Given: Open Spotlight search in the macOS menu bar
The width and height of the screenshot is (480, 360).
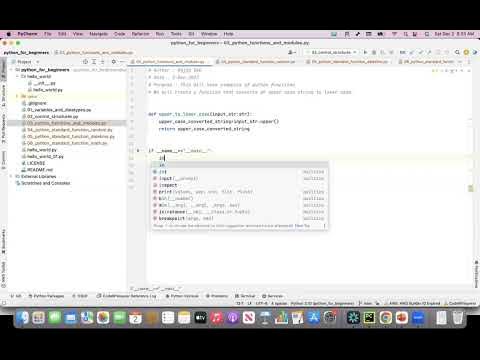Looking at the screenshot, I should pyautogui.click(x=406, y=34).
